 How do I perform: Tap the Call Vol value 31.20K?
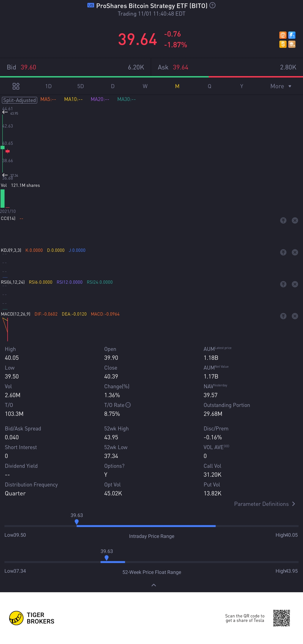pos(212,475)
